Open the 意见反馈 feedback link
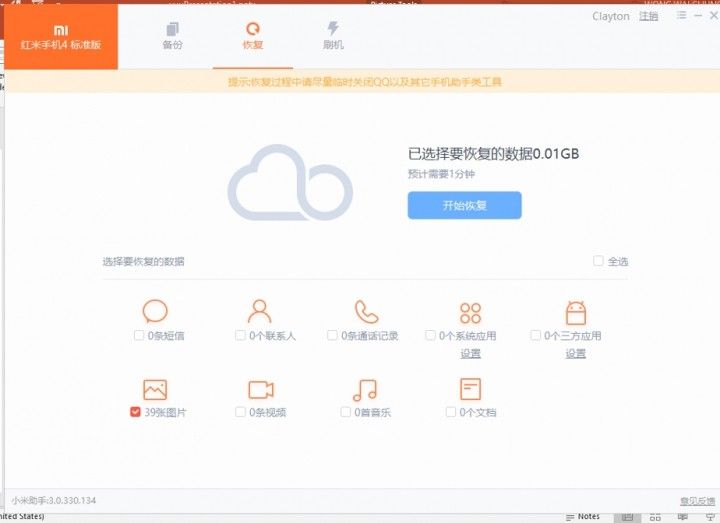720x523 pixels. point(697,501)
